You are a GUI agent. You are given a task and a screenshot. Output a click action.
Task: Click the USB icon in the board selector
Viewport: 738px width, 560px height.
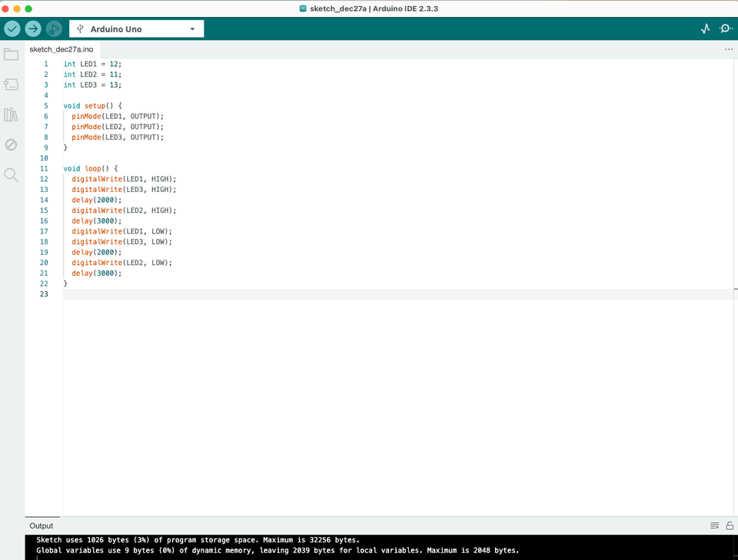[80, 28]
